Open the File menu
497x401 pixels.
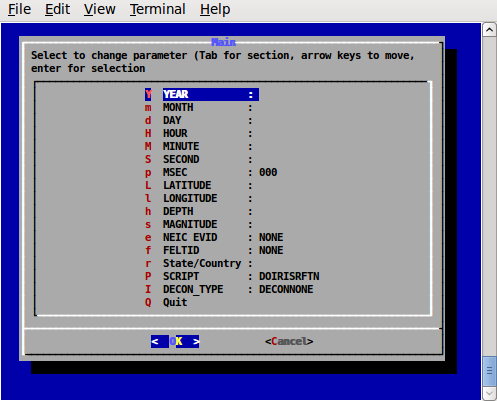19,9
